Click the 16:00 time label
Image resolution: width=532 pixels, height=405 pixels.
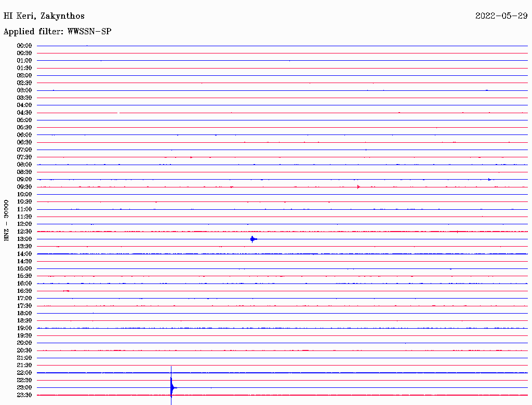[24, 283]
